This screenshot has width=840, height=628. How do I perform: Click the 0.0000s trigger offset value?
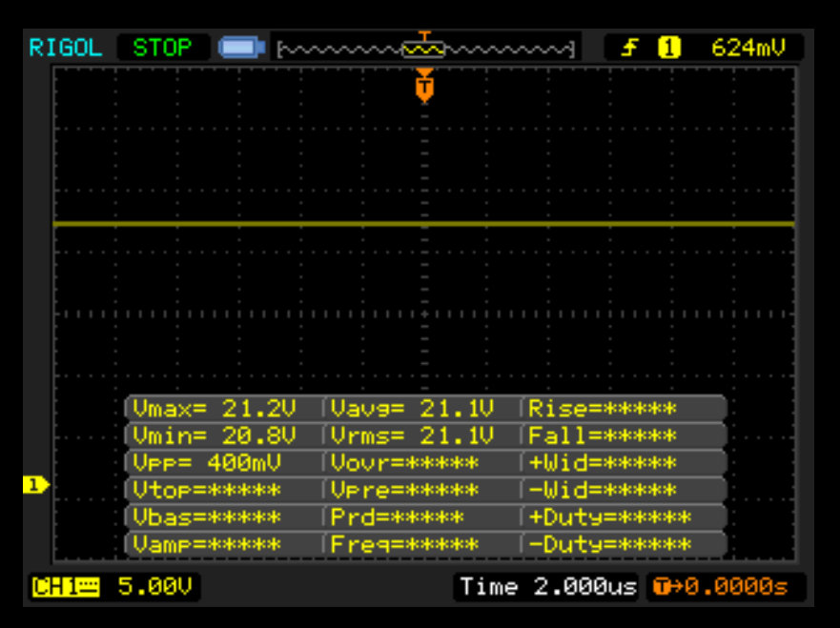click(737, 587)
